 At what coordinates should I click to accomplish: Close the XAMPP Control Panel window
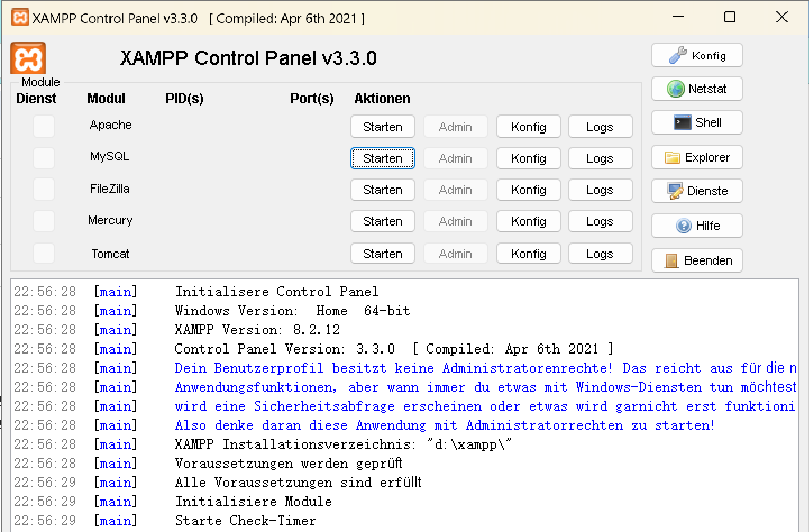tap(782, 17)
